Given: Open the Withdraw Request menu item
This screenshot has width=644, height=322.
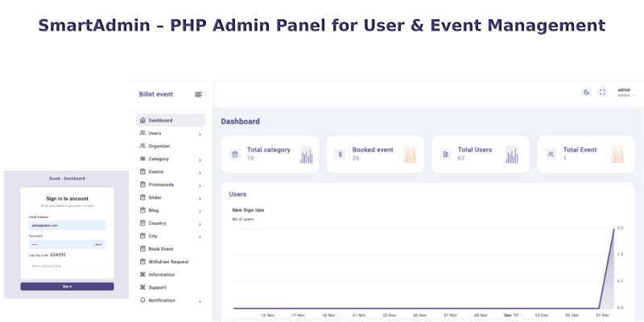Looking at the screenshot, I should pos(168,262).
